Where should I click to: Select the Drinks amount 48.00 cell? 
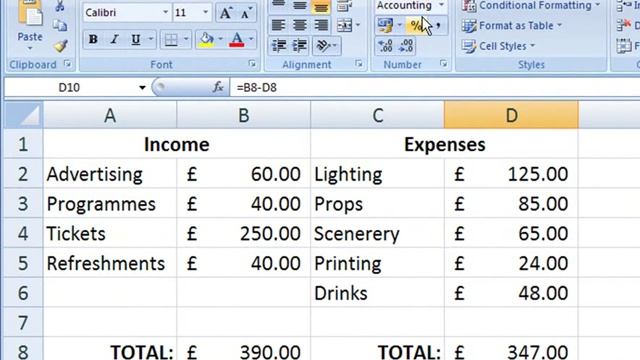[511, 293]
